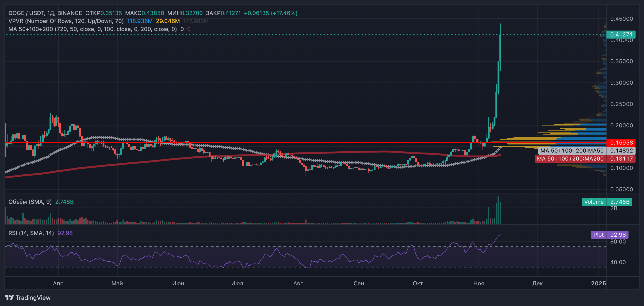Click the 0.10000 price axis tick
The height and width of the screenshot is (306, 644).
click(x=621, y=168)
